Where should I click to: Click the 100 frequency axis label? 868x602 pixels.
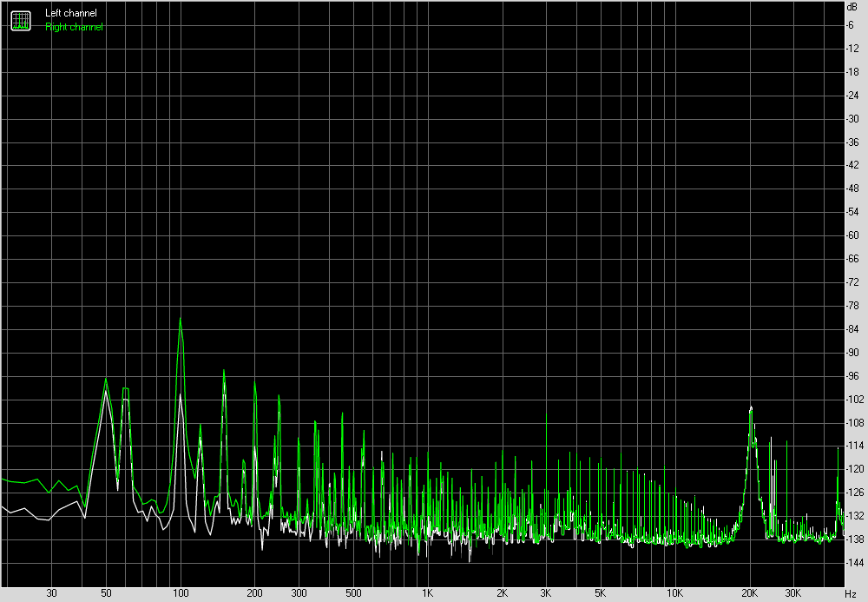click(181, 593)
